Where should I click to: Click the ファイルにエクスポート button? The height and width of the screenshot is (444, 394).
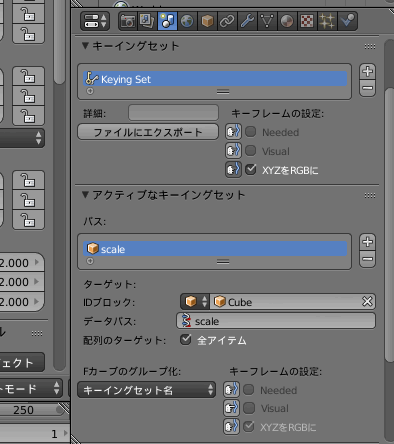coord(148,132)
